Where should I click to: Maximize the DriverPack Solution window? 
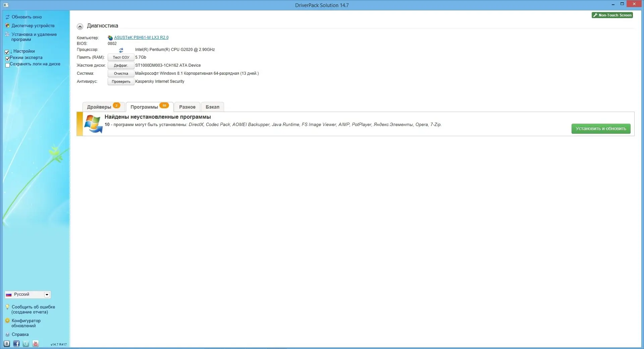coord(622,4)
